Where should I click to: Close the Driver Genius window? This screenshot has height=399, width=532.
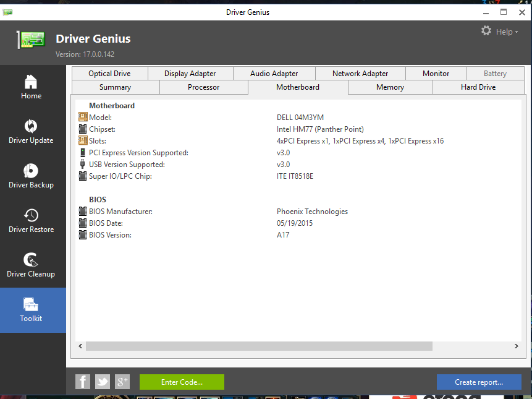point(522,12)
